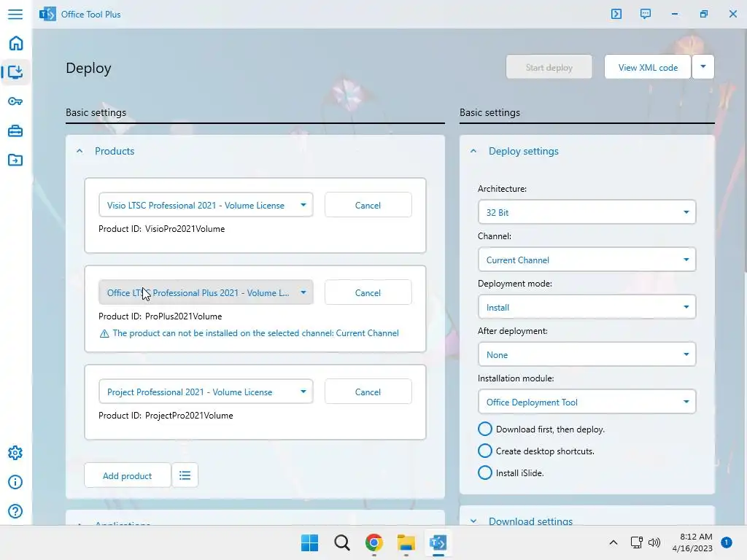Click View XML code button
The height and width of the screenshot is (560, 747).
[648, 67]
